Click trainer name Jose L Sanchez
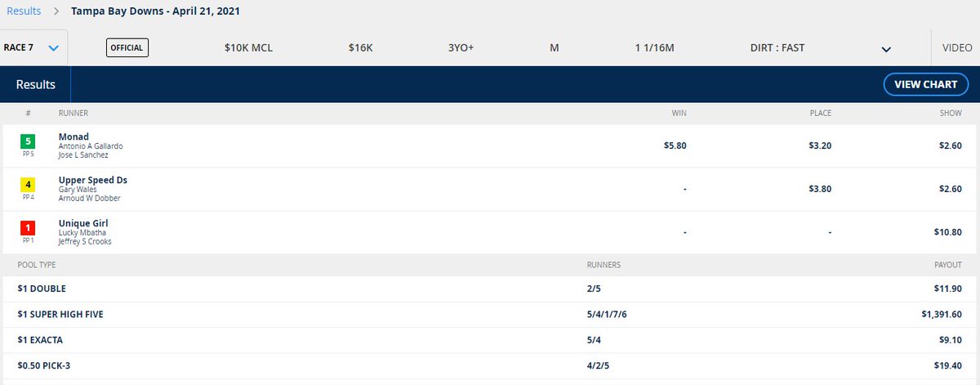This screenshot has width=980, height=385. 82,155
